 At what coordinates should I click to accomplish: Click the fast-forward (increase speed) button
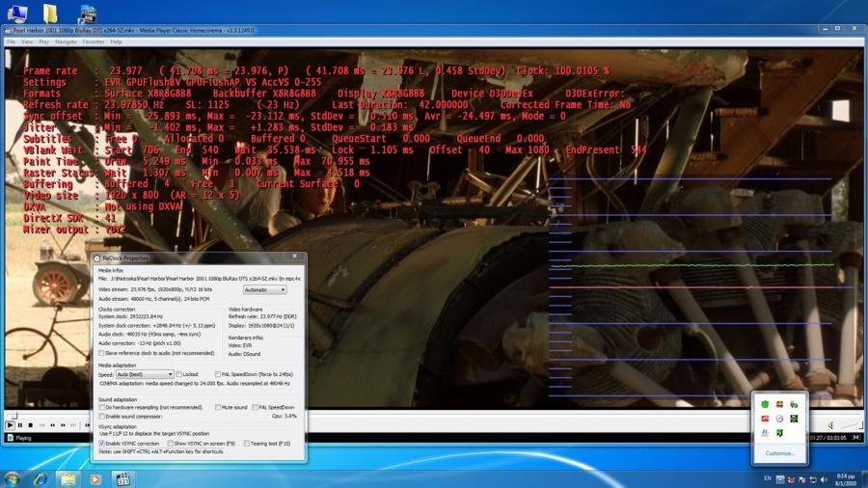pos(63,425)
